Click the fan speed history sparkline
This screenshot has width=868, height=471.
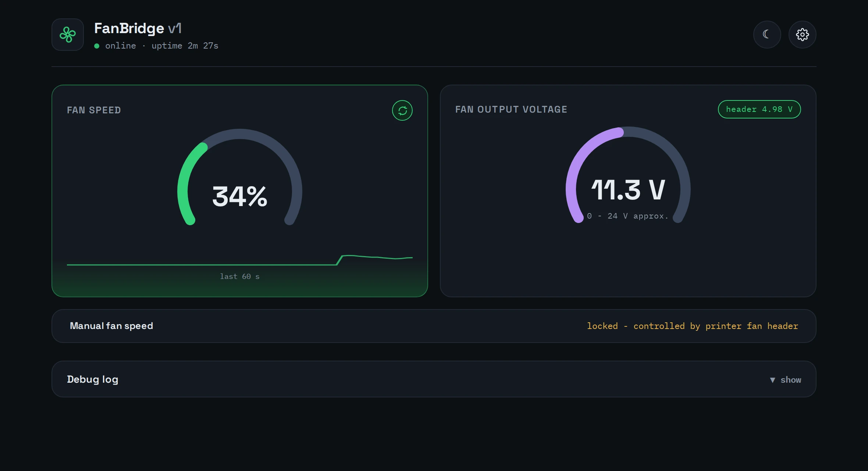[x=240, y=260]
